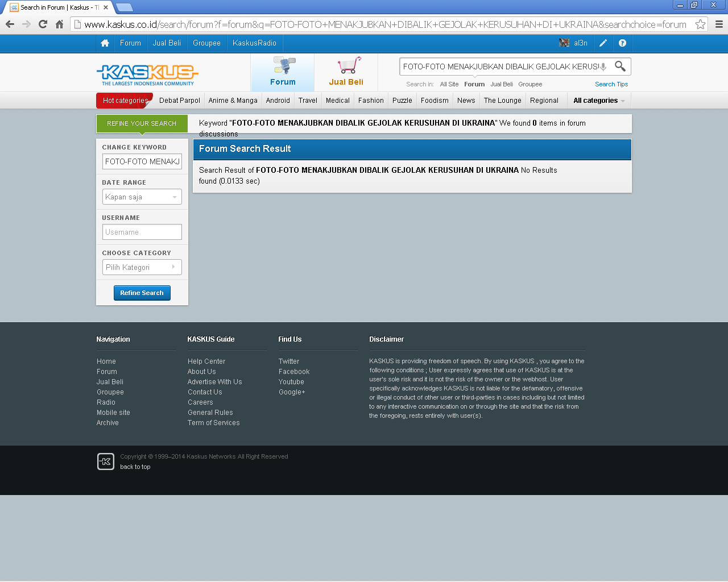Bookmark this page with the star icon
The height and width of the screenshot is (582, 728).
[700, 24]
